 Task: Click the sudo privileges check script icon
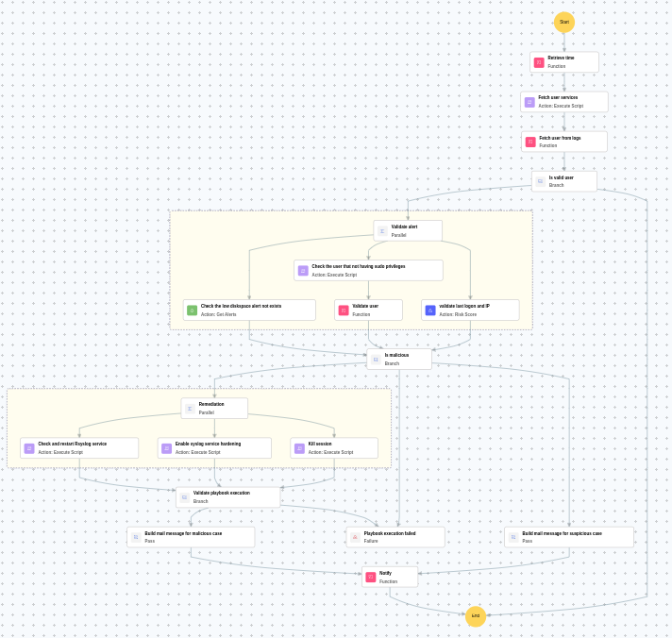[x=303, y=271]
